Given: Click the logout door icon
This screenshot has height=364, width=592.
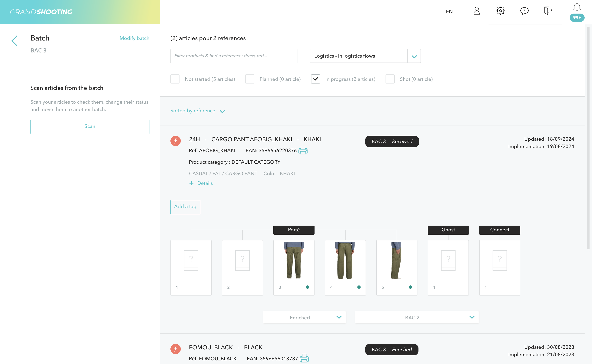Looking at the screenshot, I should click(548, 11).
